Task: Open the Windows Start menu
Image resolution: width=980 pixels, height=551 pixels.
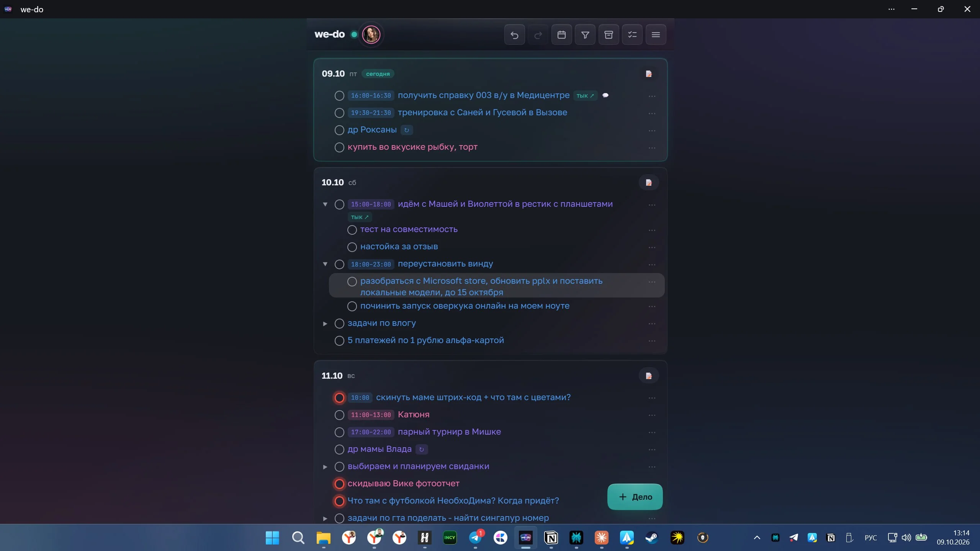Action: point(272,538)
